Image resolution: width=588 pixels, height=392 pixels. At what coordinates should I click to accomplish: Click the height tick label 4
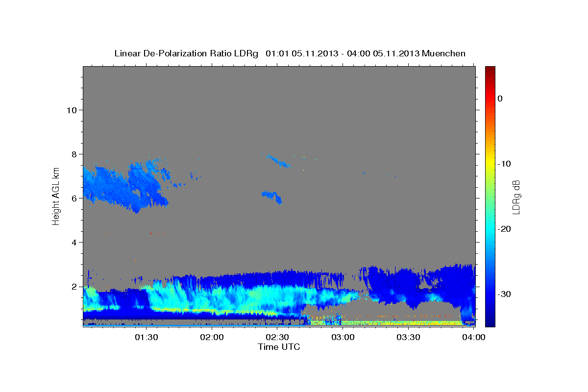pos(74,242)
